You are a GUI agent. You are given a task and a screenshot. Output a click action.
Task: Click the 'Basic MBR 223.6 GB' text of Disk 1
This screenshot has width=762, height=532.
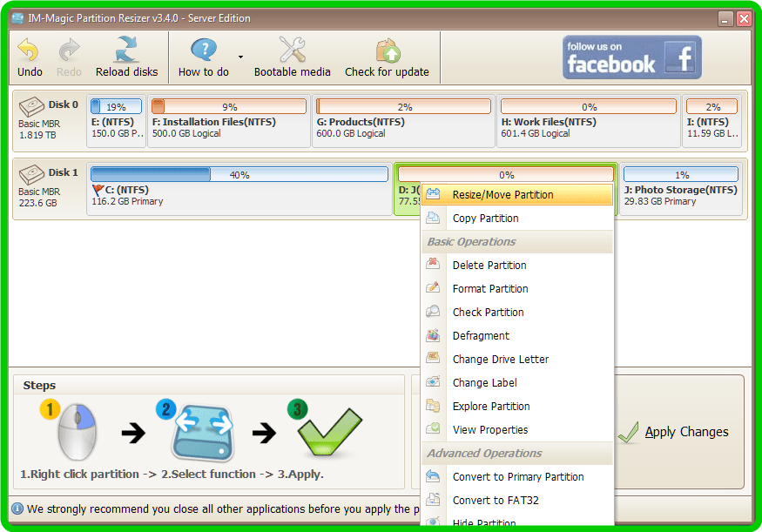(39, 198)
